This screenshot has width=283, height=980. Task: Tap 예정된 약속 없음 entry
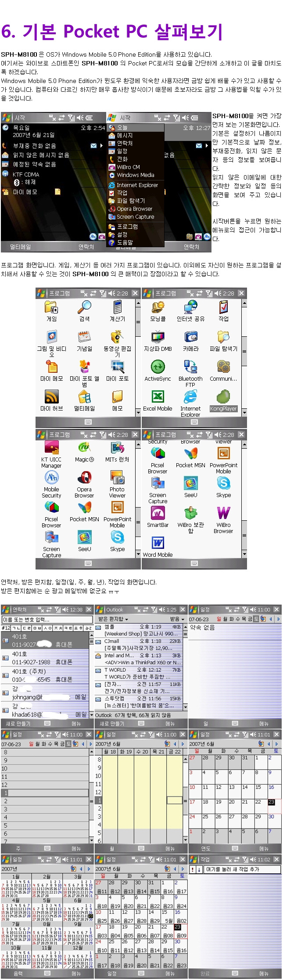point(34,164)
